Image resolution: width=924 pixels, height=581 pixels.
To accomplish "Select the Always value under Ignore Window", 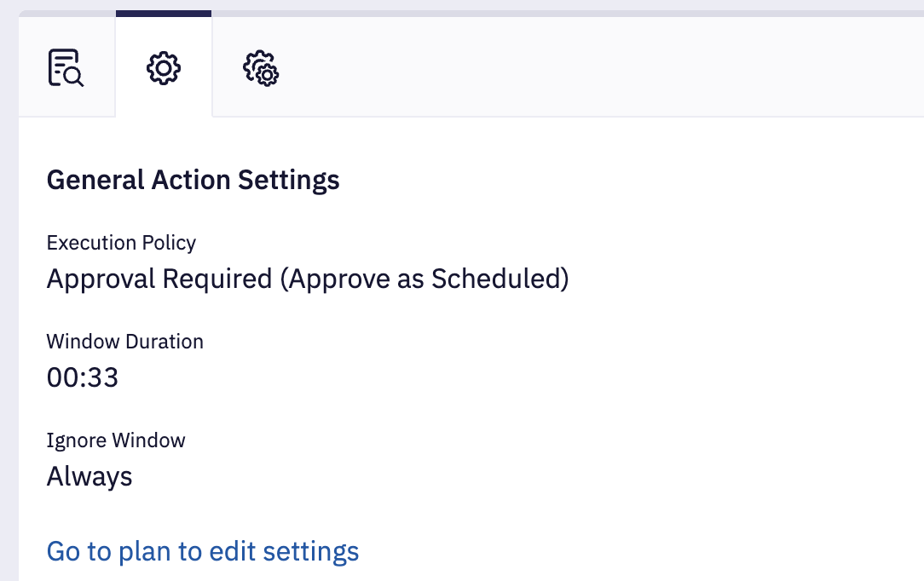I will tap(90, 476).
